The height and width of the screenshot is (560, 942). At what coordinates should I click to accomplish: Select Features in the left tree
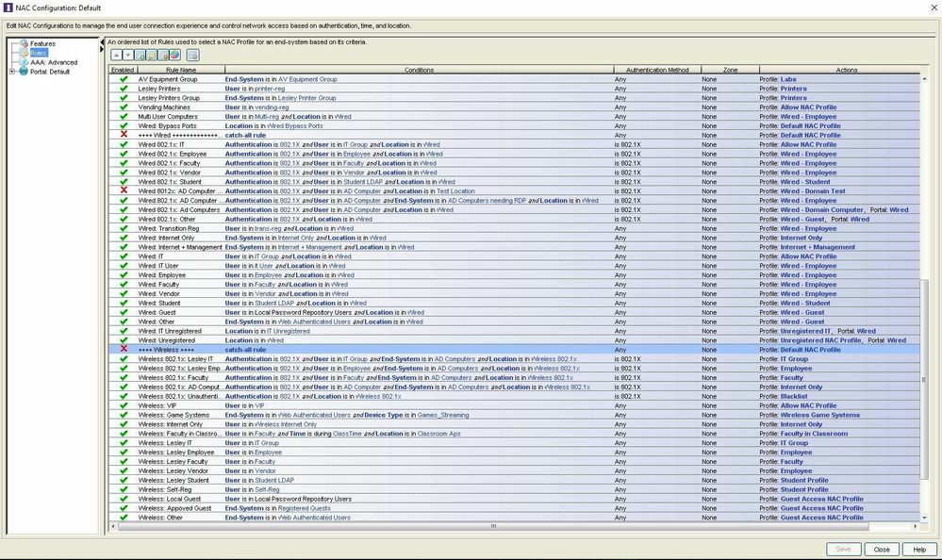(42, 43)
